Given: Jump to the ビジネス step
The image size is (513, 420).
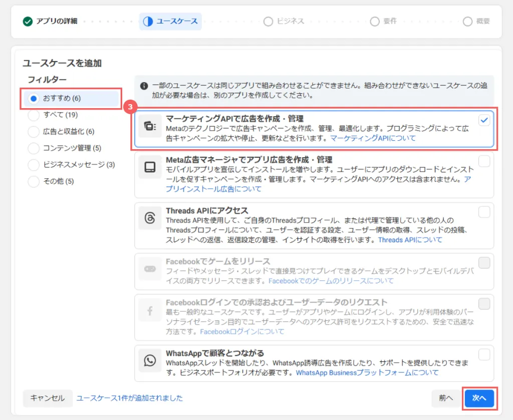Looking at the screenshot, I should [x=284, y=22].
